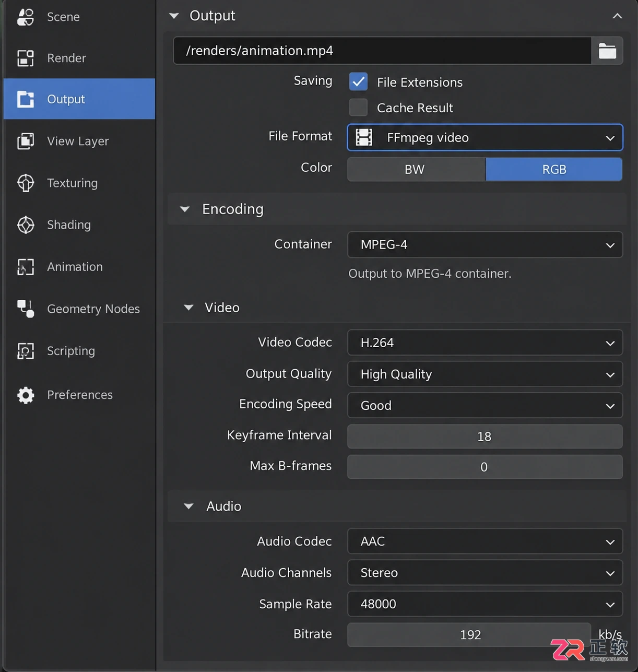The height and width of the screenshot is (672, 638).
Task: Click the audio Bitrate value field
Action: [469, 635]
